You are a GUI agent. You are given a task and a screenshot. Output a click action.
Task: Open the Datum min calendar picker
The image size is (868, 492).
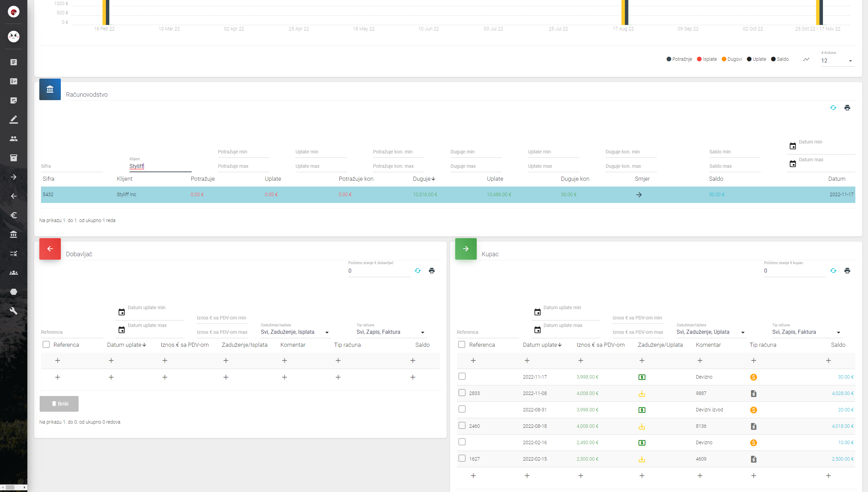pyautogui.click(x=792, y=146)
